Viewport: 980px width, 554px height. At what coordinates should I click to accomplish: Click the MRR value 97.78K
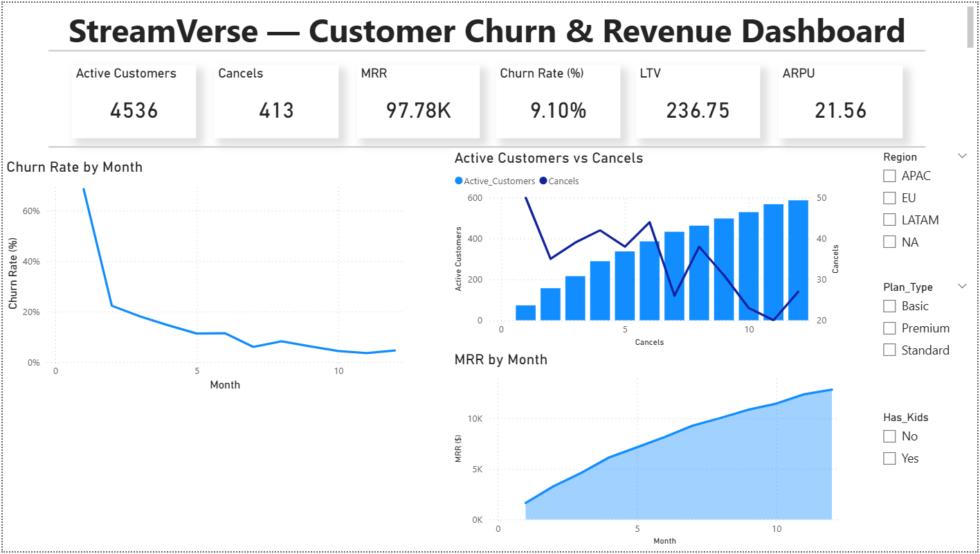(x=419, y=110)
